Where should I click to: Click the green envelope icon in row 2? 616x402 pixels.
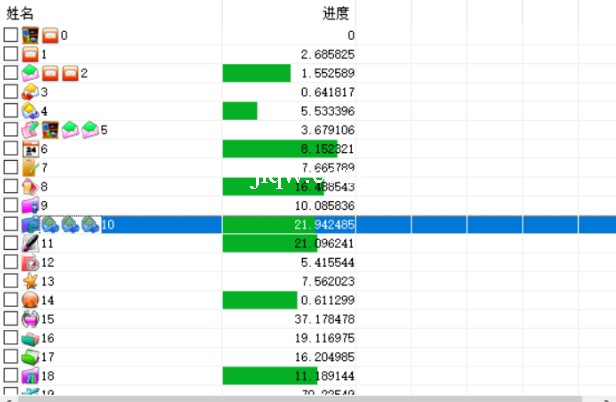(x=30, y=73)
